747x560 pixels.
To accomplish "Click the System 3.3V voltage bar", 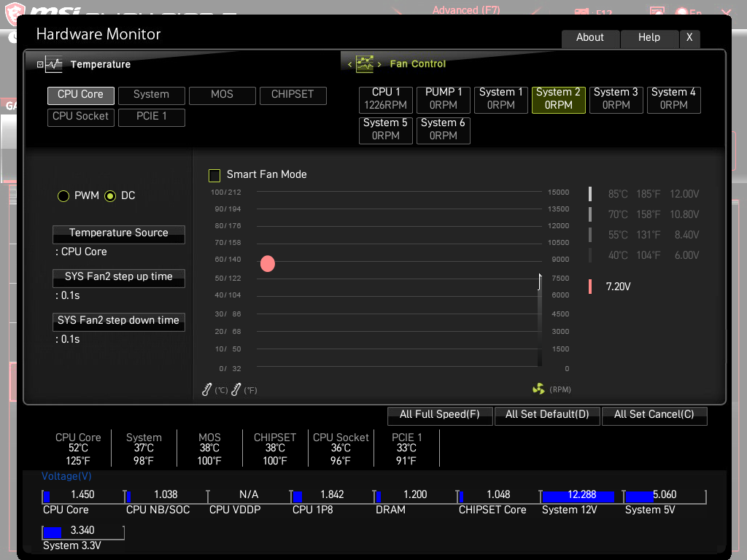I will point(83,532).
